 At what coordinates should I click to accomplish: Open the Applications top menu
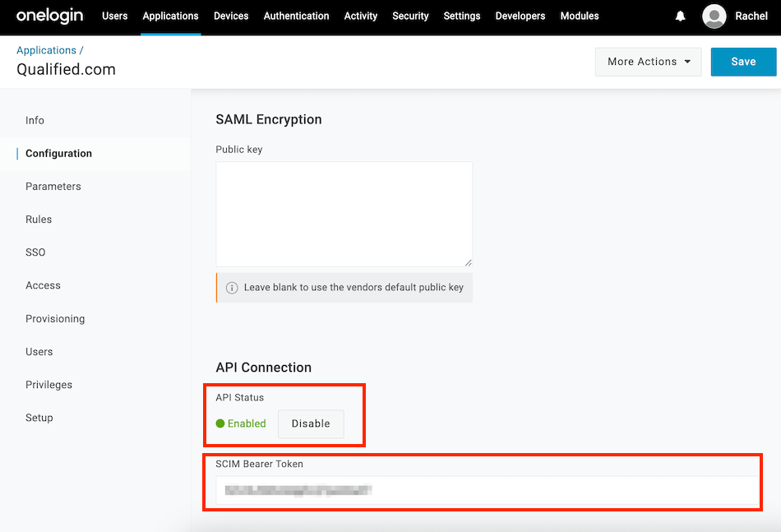170,16
